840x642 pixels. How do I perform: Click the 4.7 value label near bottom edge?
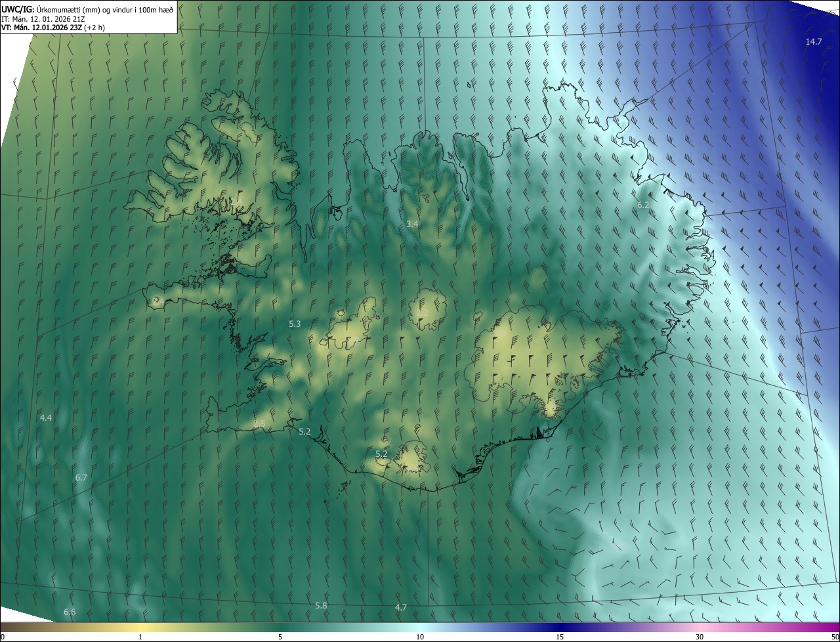click(x=401, y=608)
